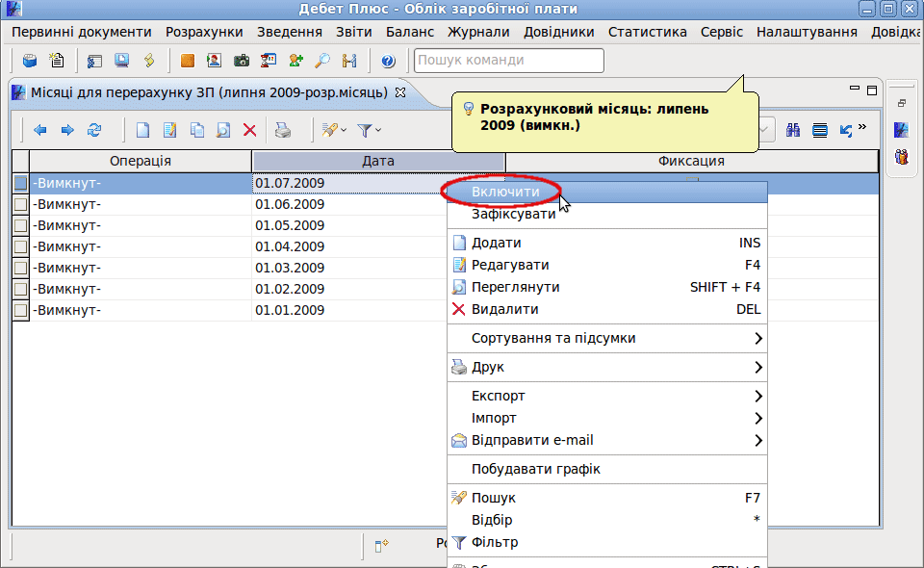Viewport: 924px width, 568px height.
Task: Select Переглянути in the context menu
Action: tap(607, 287)
